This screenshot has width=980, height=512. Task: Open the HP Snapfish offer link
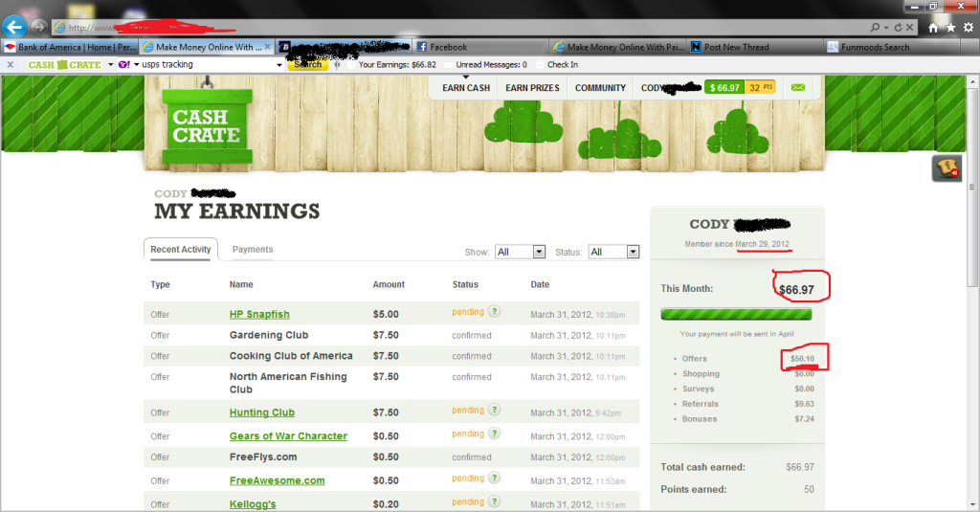pos(259,315)
